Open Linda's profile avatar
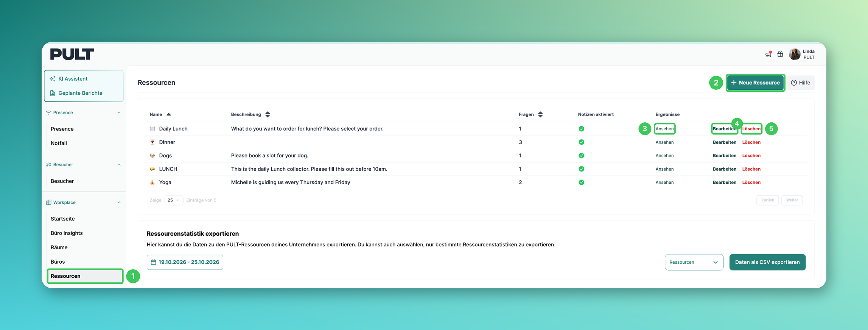This screenshot has width=868, height=330. 795,54
